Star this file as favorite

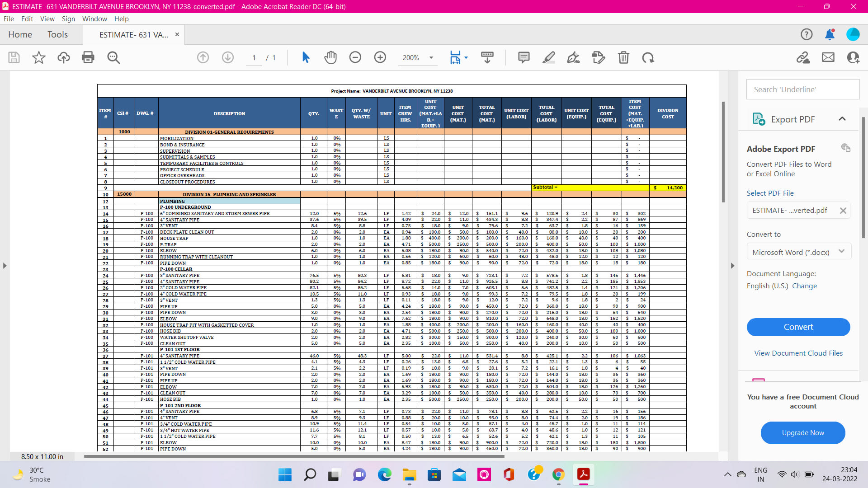(39, 57)
